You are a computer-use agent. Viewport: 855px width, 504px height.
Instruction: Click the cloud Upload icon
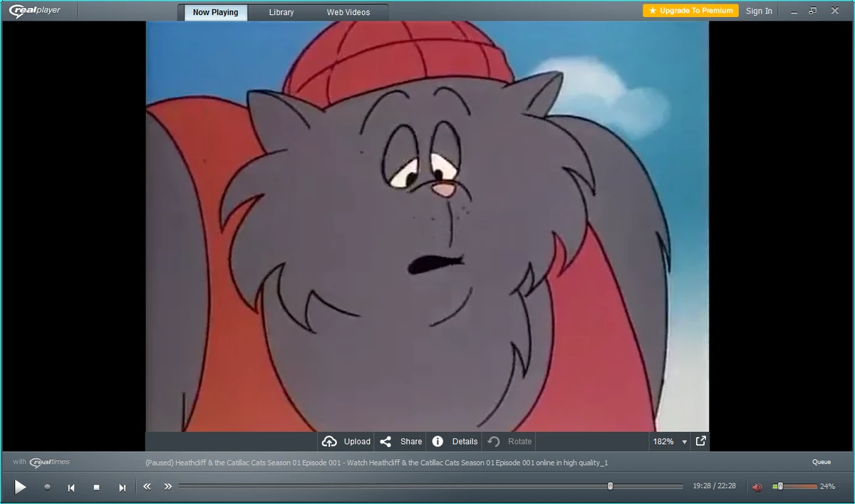pos(329,441)
